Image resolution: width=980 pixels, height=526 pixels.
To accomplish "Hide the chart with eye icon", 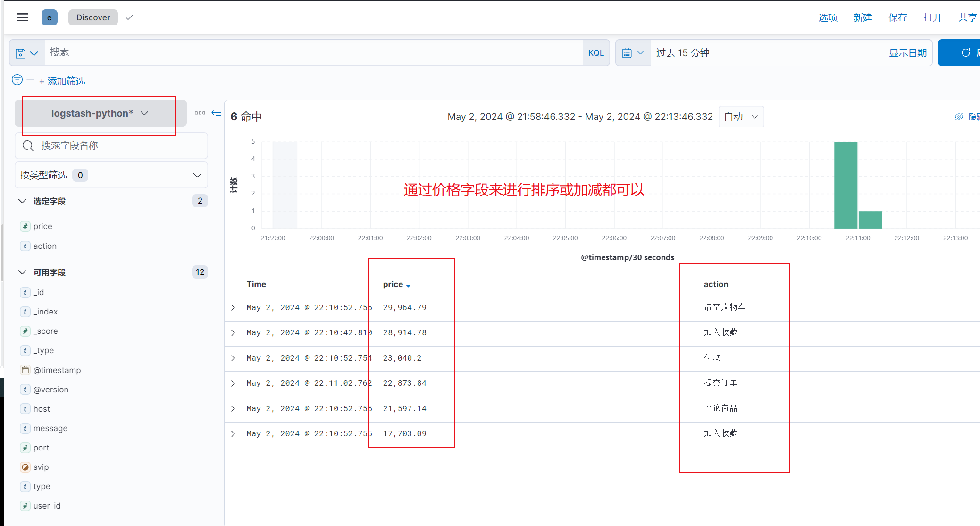I will [959, 117].
